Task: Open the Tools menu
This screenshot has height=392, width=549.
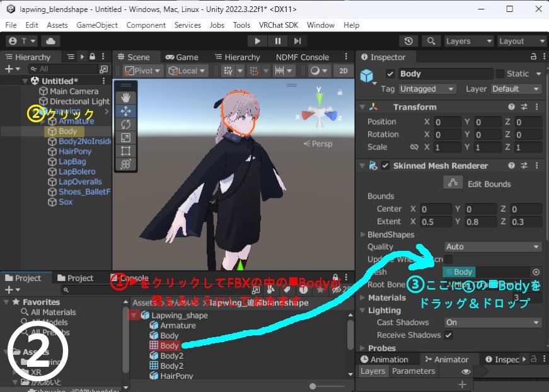Action: point(241,25)
